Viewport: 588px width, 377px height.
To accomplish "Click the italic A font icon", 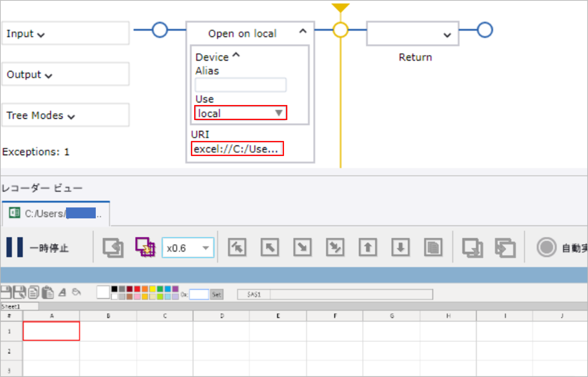I will tap(63, 292).
